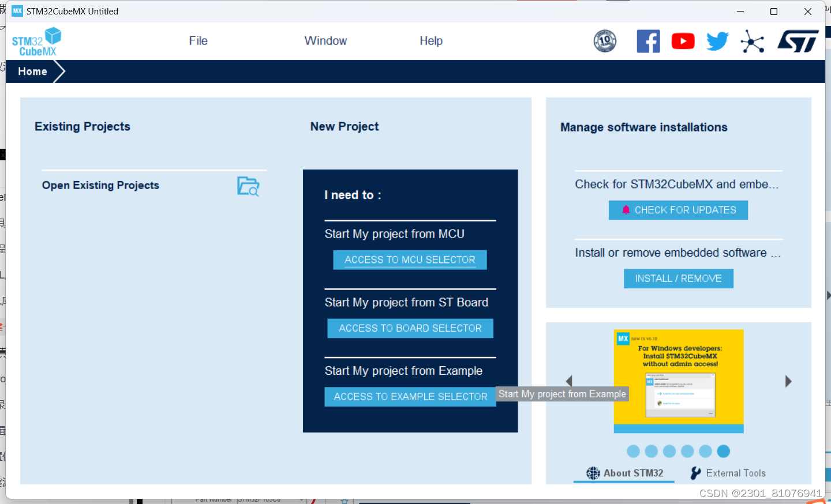Click the 'I need to :' text
831x504 pixels.
tap(353, 195)
